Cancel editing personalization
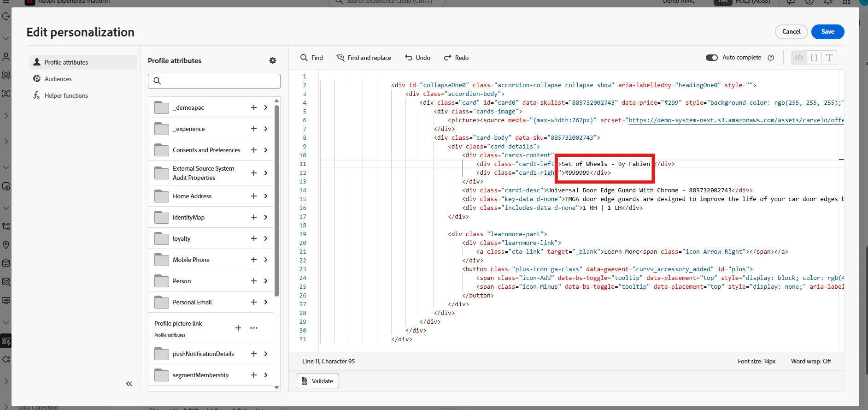The width and height of the screenshot is (868, 410). coord(791,32)
